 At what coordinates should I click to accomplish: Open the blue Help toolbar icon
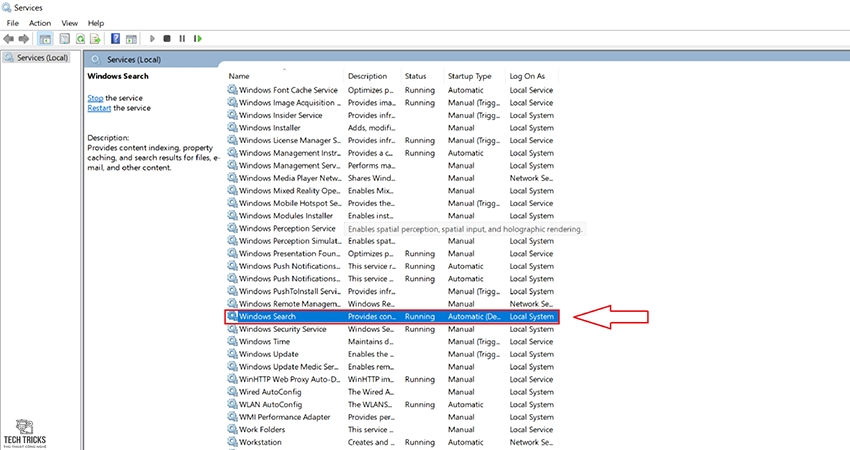[115, 38]
